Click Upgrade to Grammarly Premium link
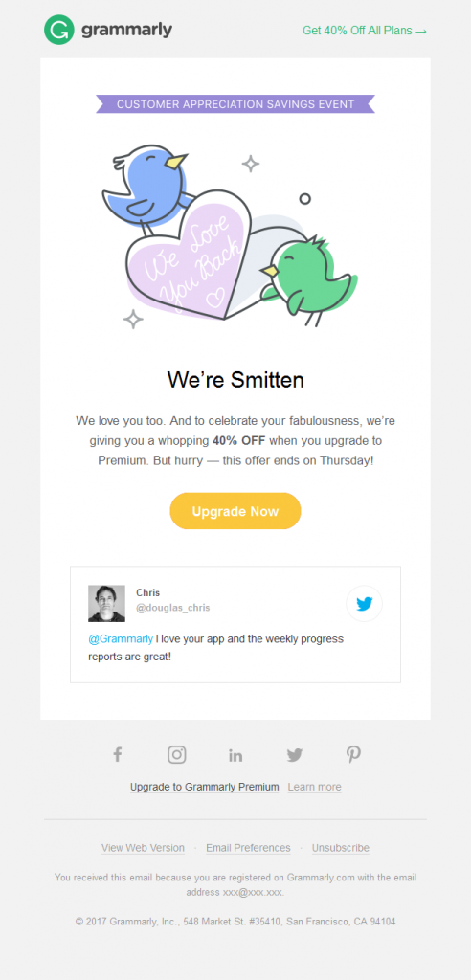 pos(205,787)
